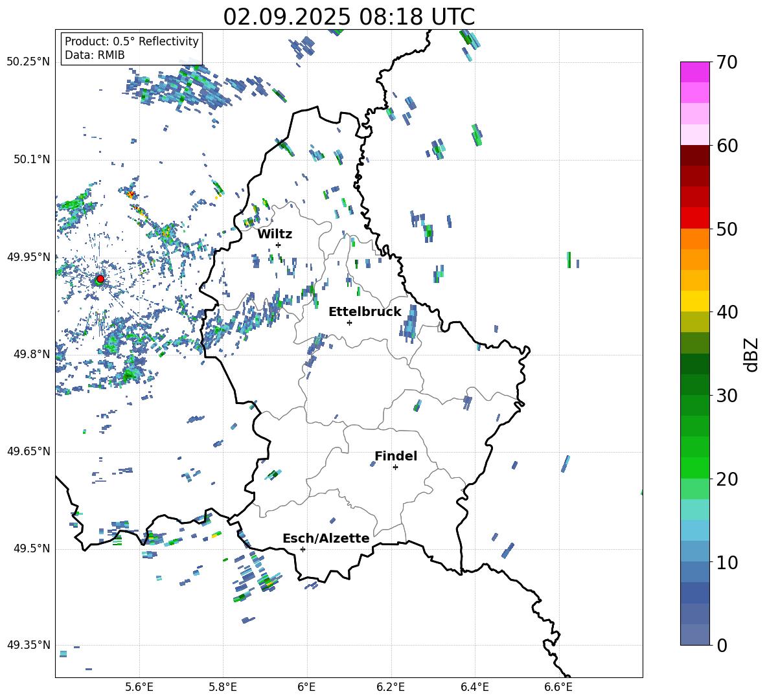Click the 50.25°N latitude label
Viewport: 767px width, 700px height.
click(28, 62)
